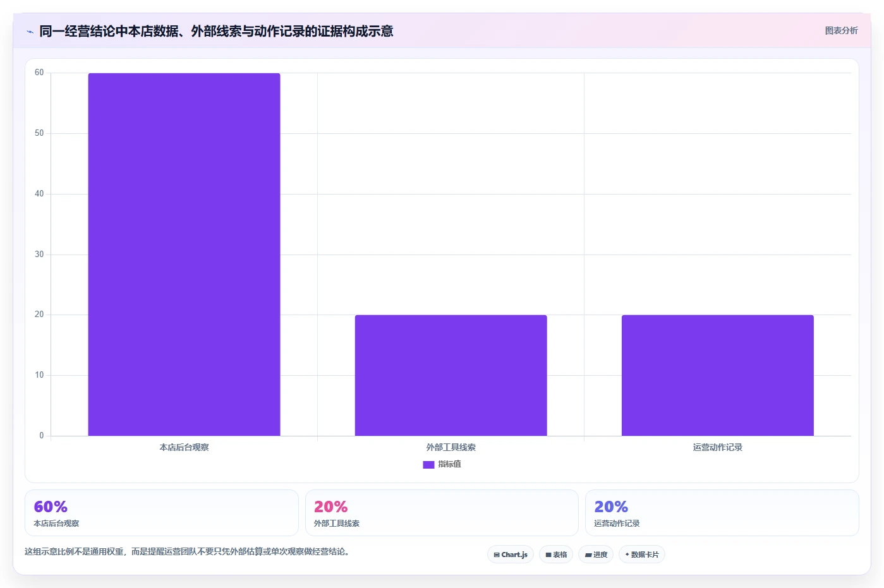Click the 表格 chip icon
Image resolution: width=884 pixels, height=588 pixels.
(x=548, y=555)
